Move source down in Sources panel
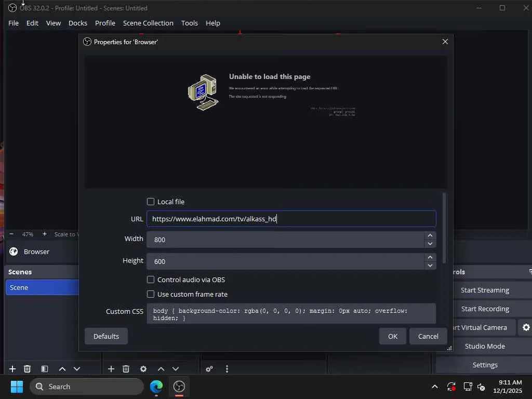 tap(176, 369)
